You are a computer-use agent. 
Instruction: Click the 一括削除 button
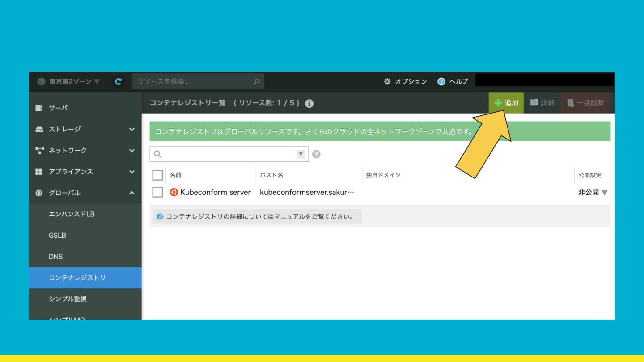pos(585,103)
